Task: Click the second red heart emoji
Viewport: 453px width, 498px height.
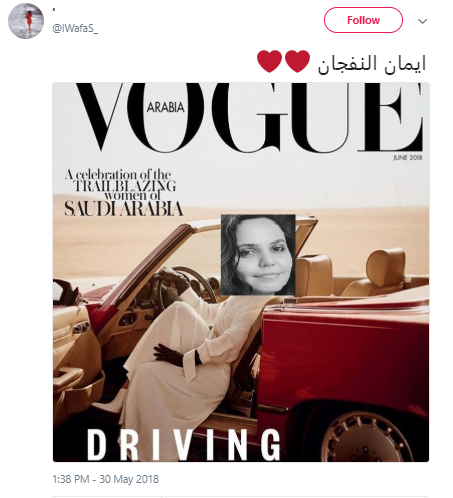Action: tap(297, 61)
